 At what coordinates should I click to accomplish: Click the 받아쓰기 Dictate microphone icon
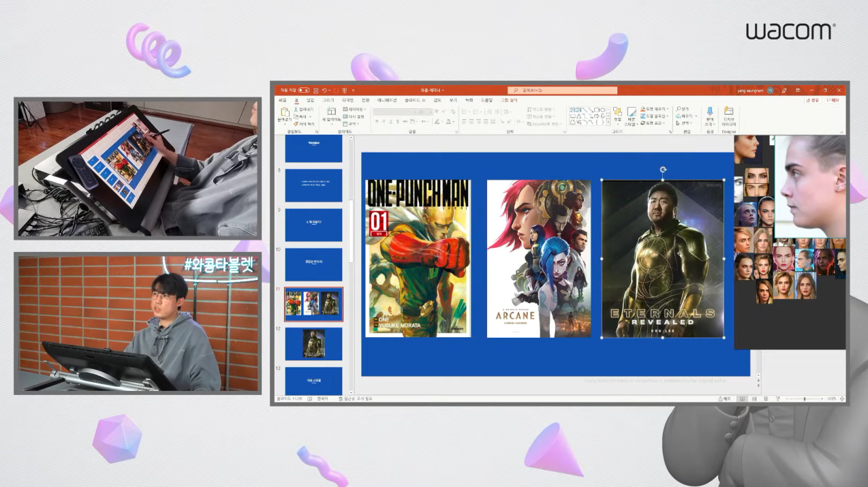[x=710, y=111]
